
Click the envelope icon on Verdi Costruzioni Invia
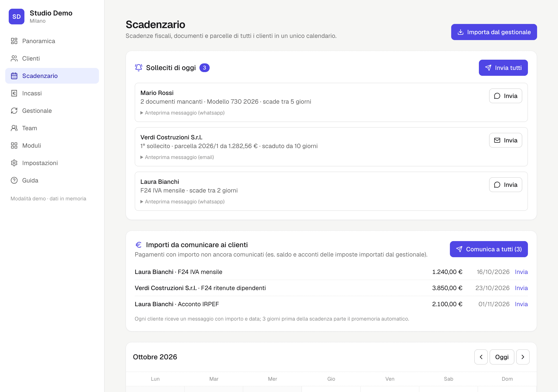click(497, 140)
